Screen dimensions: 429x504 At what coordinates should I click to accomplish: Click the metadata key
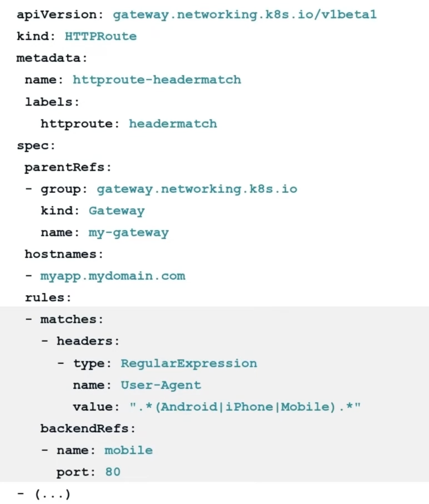(x=49, y=58)
